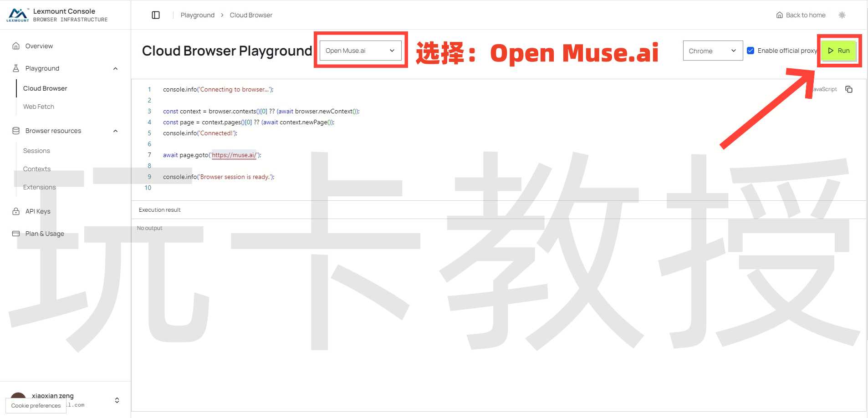Click the Execution result header
The height and width of the screenshot is (418, 868).
point(160,210)
